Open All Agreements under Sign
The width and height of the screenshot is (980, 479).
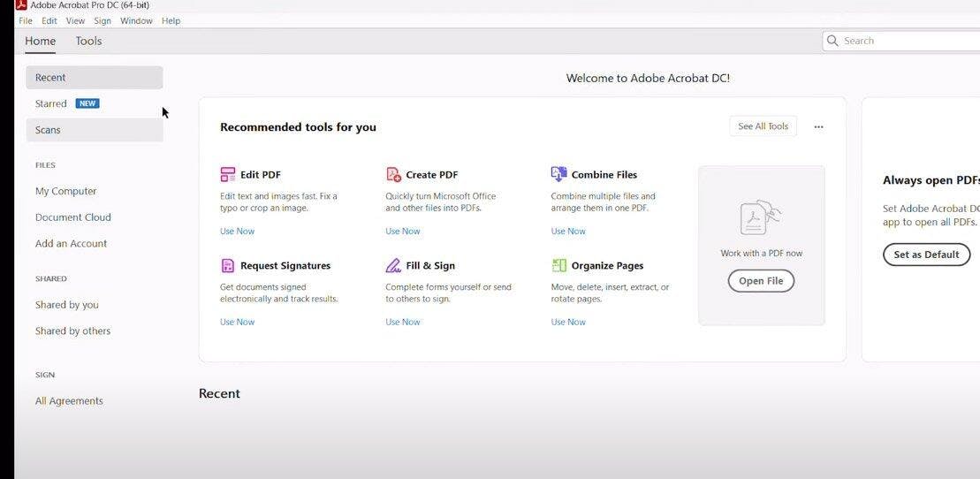coord(69,401)
